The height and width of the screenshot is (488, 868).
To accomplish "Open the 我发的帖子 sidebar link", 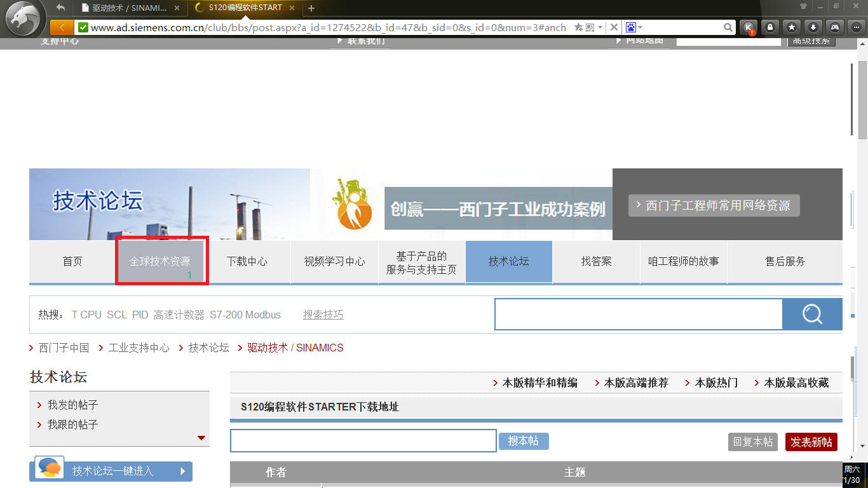I will (x=72, y=405).
